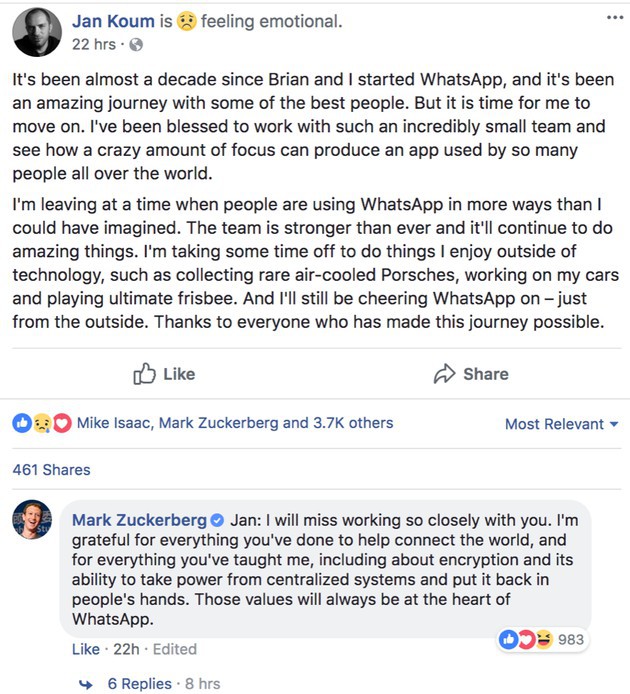Click the public globe privacy icon
630x694 pixels.
137,44
